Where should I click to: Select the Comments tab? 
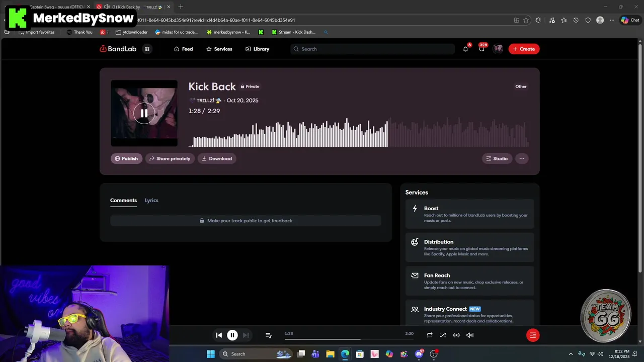[x=123, y=200]
